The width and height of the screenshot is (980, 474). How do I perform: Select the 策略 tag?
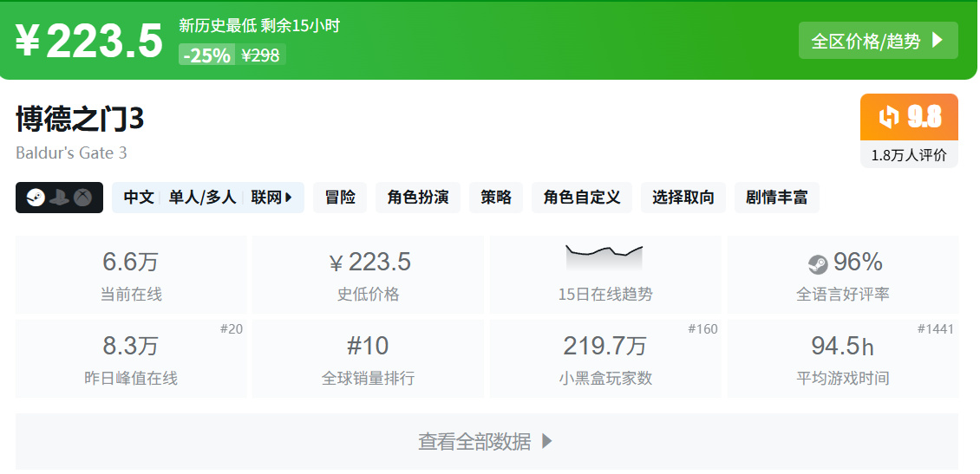click(x=496, y=198)
